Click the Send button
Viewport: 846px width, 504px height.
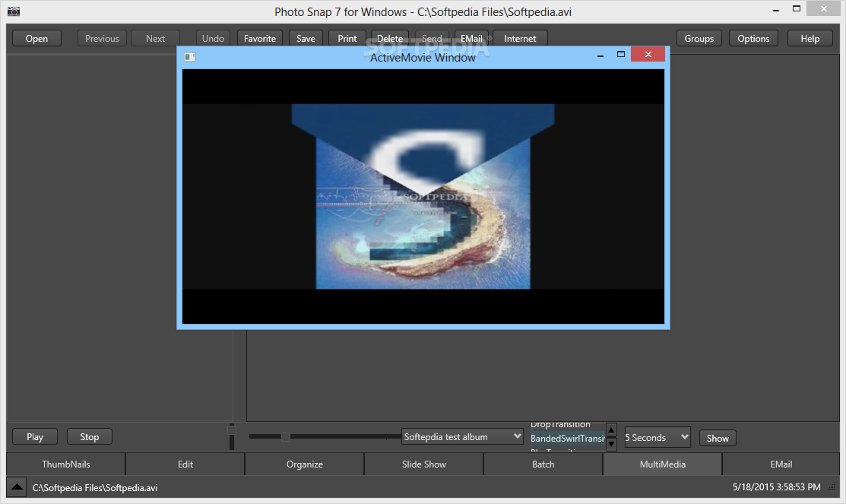[432, 38]
